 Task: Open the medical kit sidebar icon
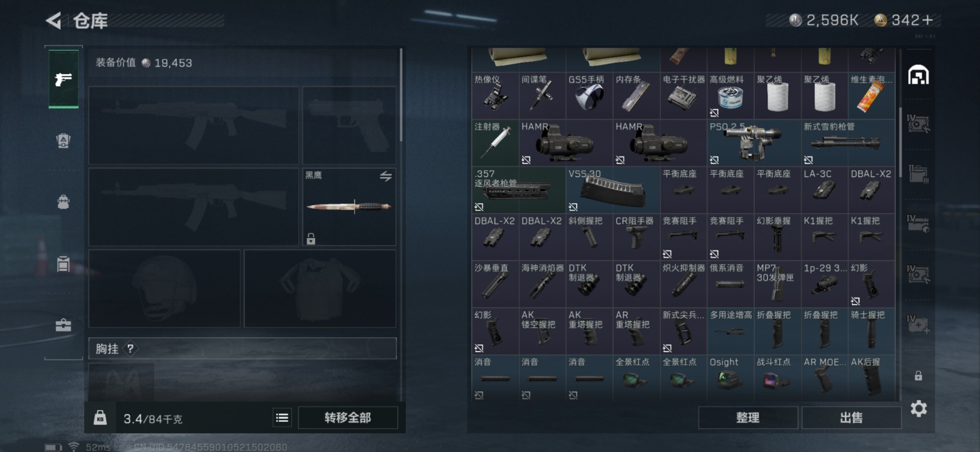point(63,325)
